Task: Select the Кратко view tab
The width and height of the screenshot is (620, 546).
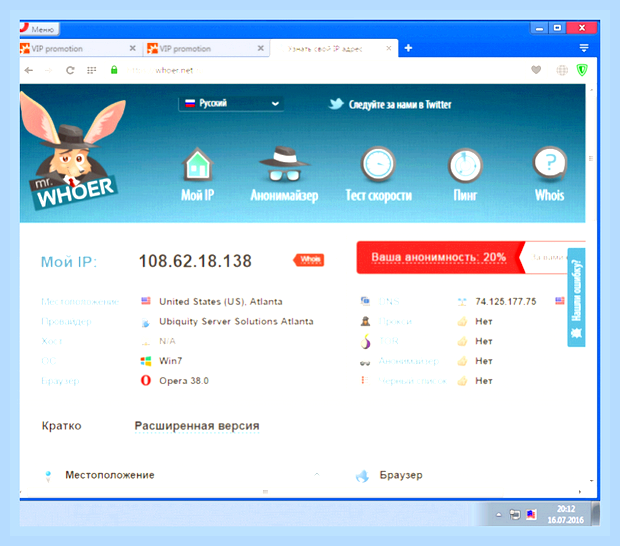Action: (x=61, y=426)
